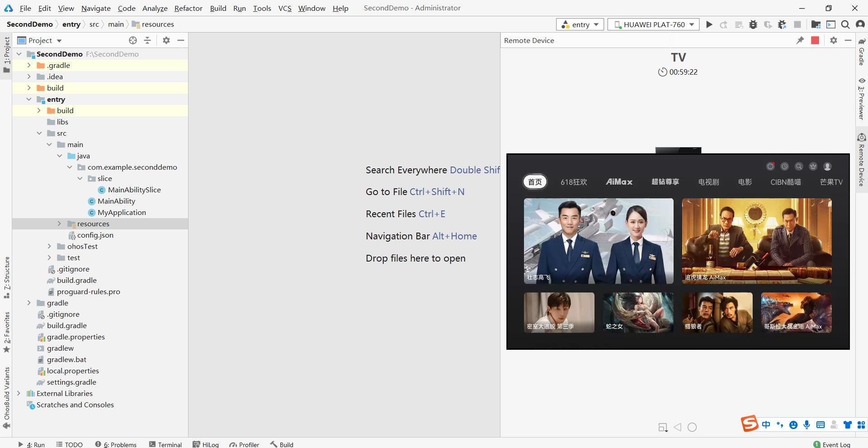Image resolution: width=868 pixels, height=448 pixels.
Task: Open the Terminal tool window
Action: coord(165,444)
